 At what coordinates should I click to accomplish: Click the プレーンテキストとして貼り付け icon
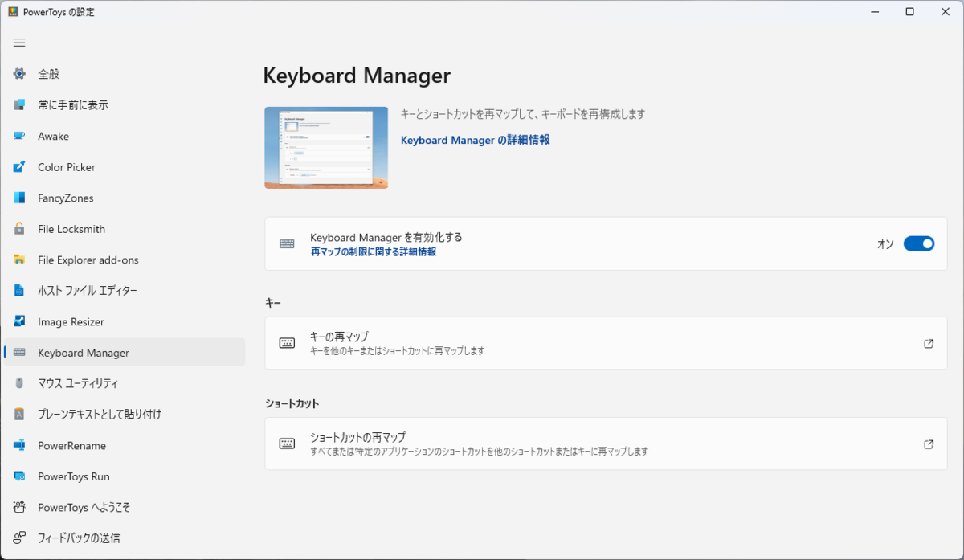[19, 415]
